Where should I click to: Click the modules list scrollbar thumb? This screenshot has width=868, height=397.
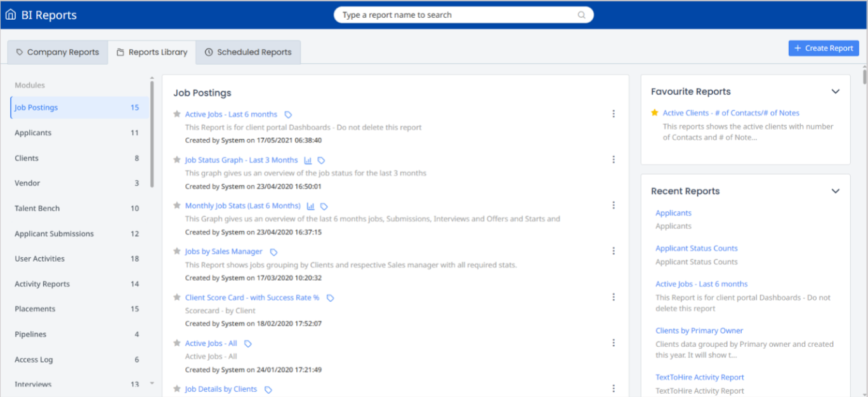[x=152, y=133]
